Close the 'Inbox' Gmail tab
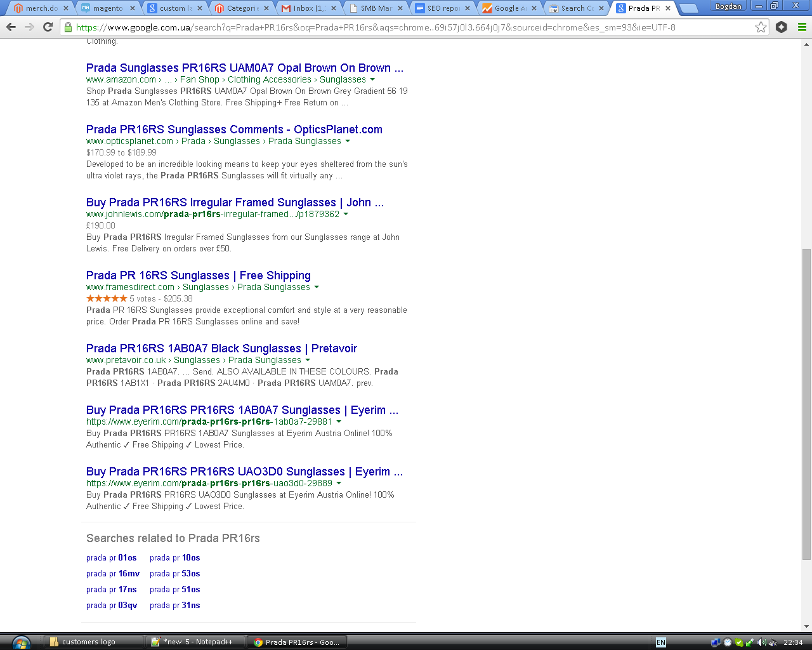812x650 pixels. pyautogui.click(x=334, y=8)
